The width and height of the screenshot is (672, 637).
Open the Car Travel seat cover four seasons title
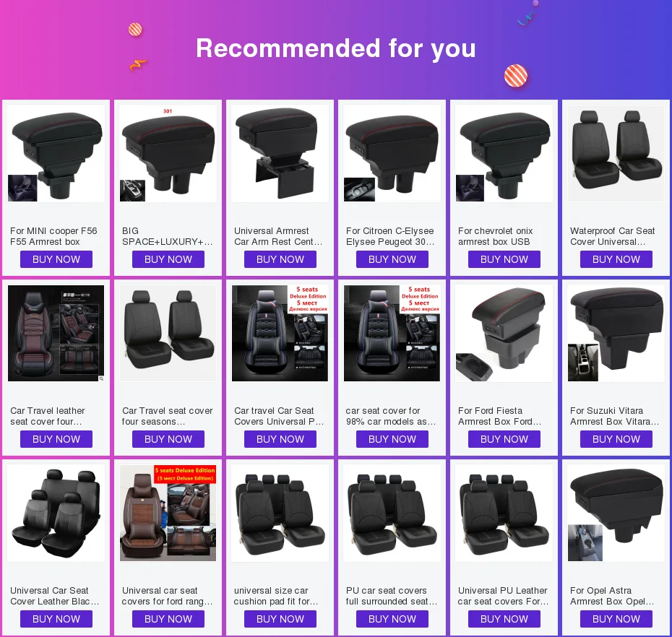pyautogui.click(x=167, y=416)
